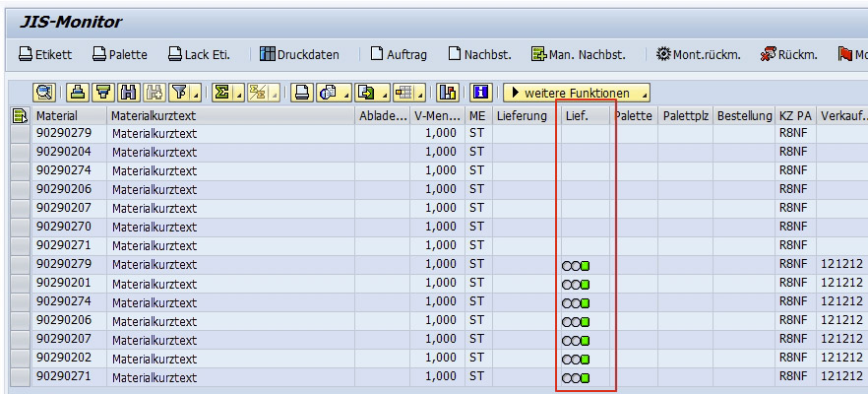The image size is (868, 394).
Task: Sort descending using the grid toolbar icon
Action: 103,94
